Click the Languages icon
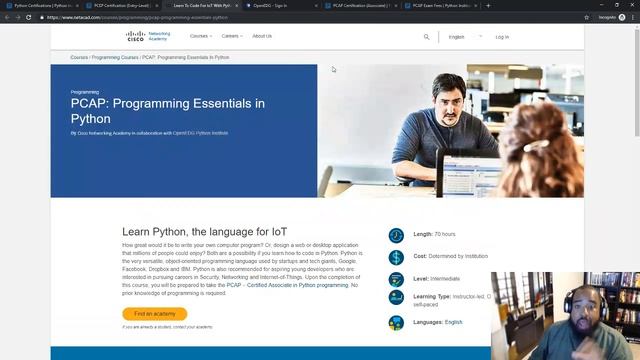This screenshot has width=640, height=360. click(x=396, y=323)
